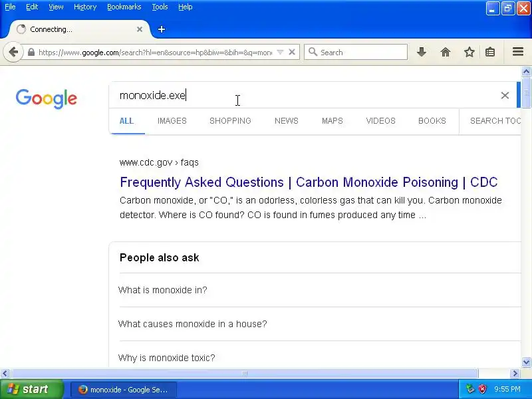This screenshot has width=532, height=399.
Task: Go to the Home page icon
Action: (x=445, y=53)
